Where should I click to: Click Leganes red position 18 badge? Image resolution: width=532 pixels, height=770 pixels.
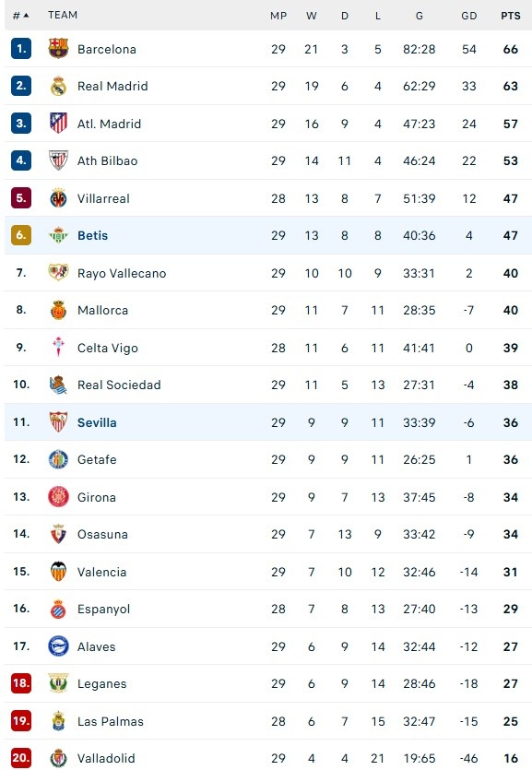[21, 683]
